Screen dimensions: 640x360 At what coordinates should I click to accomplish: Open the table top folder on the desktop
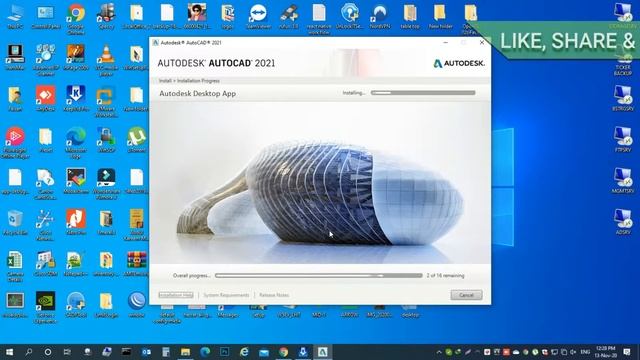[x=410, y=16]
